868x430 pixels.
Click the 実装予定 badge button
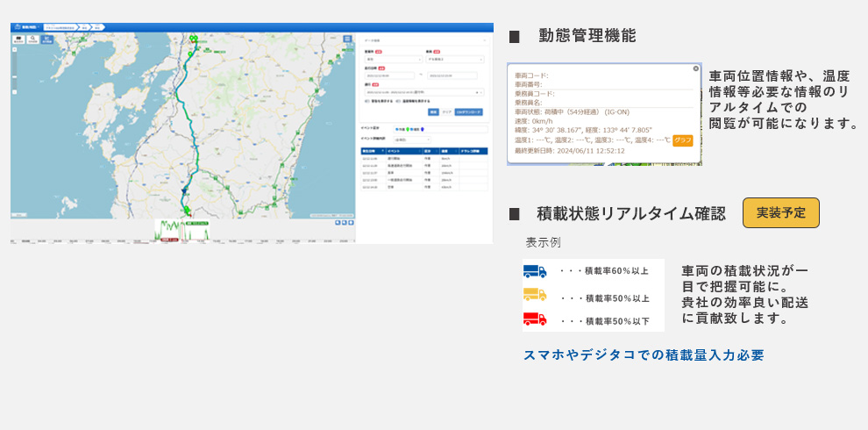[780, 212]
